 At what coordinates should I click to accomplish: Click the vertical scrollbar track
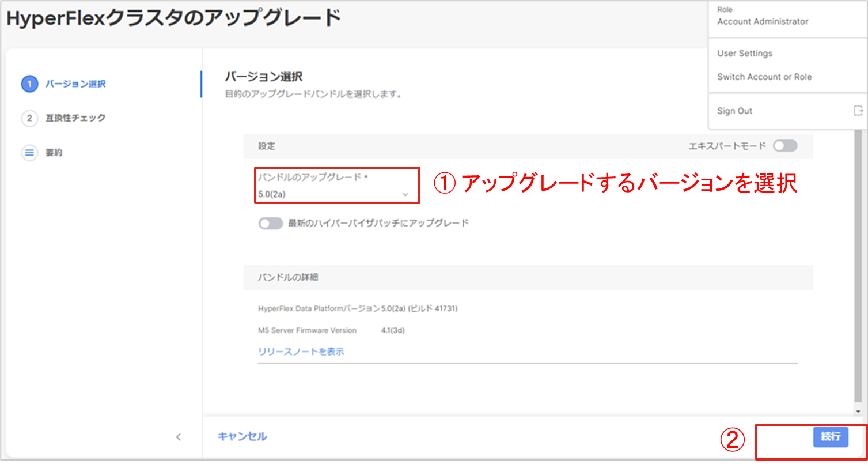tap(859, 265)
